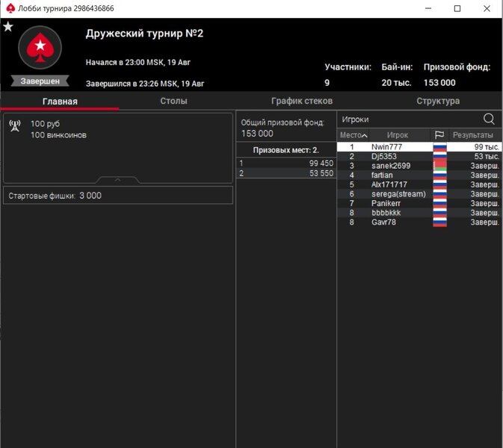Click the players search magnifier icon

pyautogui.click(x=489, y=119)
